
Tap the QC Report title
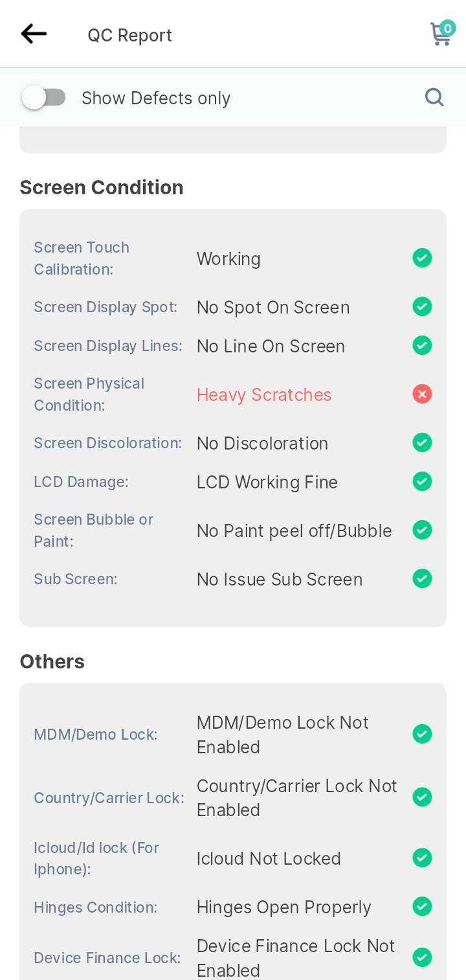tap(130, 35)
